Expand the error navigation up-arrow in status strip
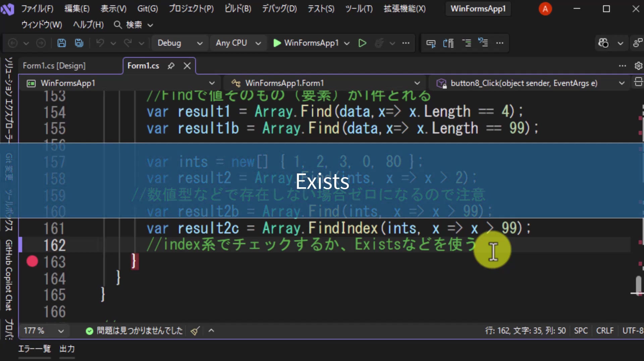The width and height of the screenshot is (644, 361). [211, 331]
